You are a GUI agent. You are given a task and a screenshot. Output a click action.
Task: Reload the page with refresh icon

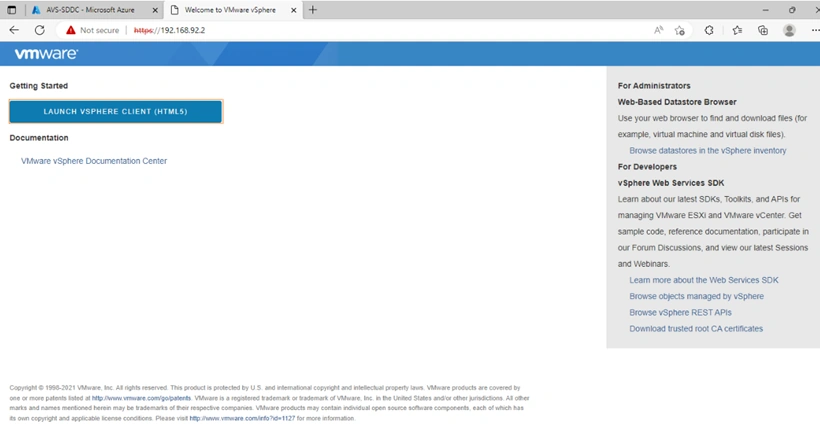(40, 30)
